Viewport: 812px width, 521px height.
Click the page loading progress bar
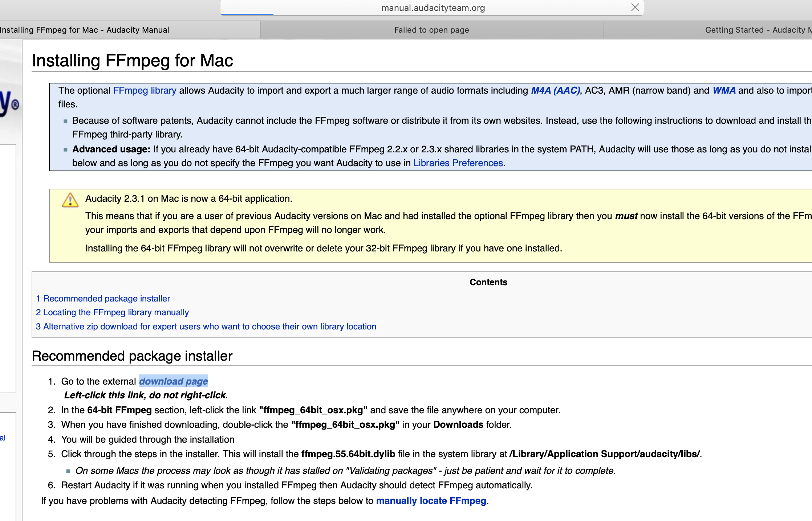(x=247, y=14)
